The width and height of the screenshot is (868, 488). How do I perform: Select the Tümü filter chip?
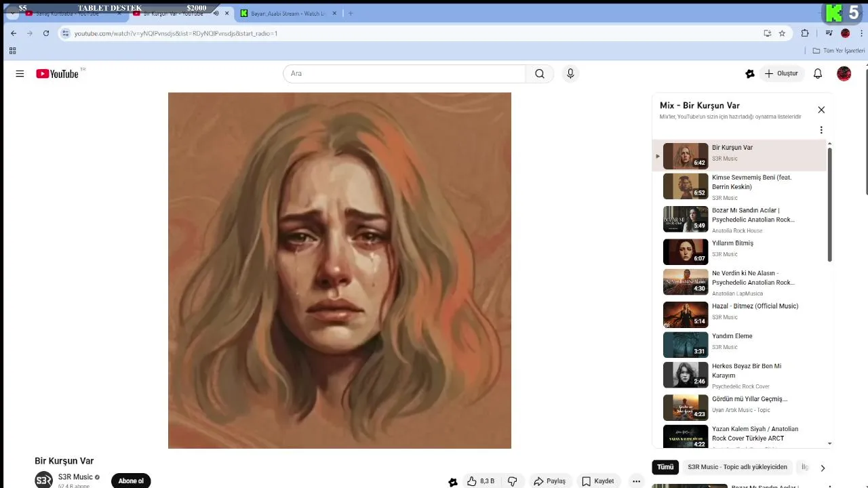(665, 467)
